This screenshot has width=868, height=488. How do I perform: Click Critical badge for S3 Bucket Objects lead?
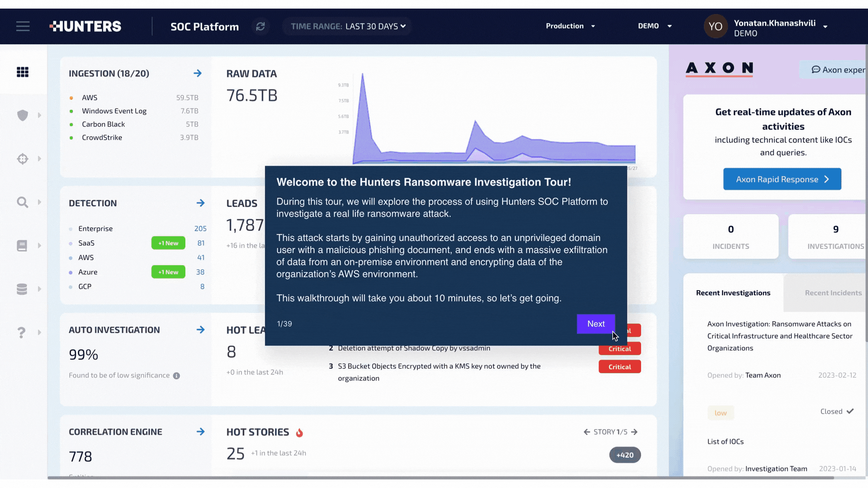coord(619,367)
